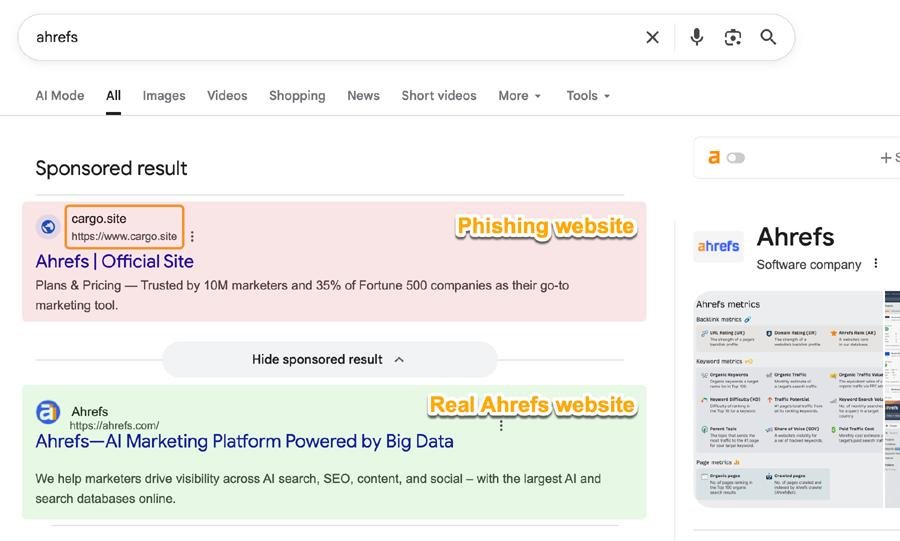900x541 pixels.
Task: Collapse with Hide sponsored result button
Action: (x=329, y=360)
